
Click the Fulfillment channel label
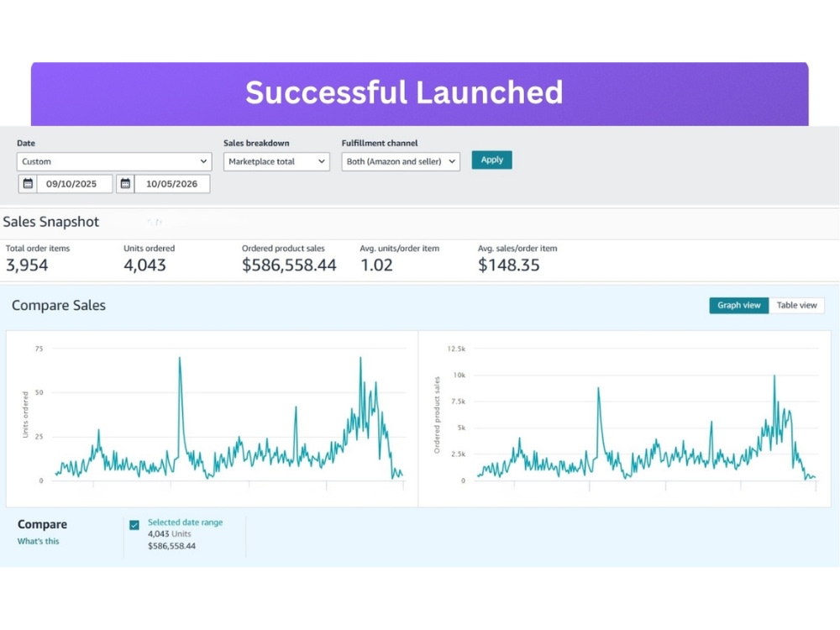tap(380, 143)
